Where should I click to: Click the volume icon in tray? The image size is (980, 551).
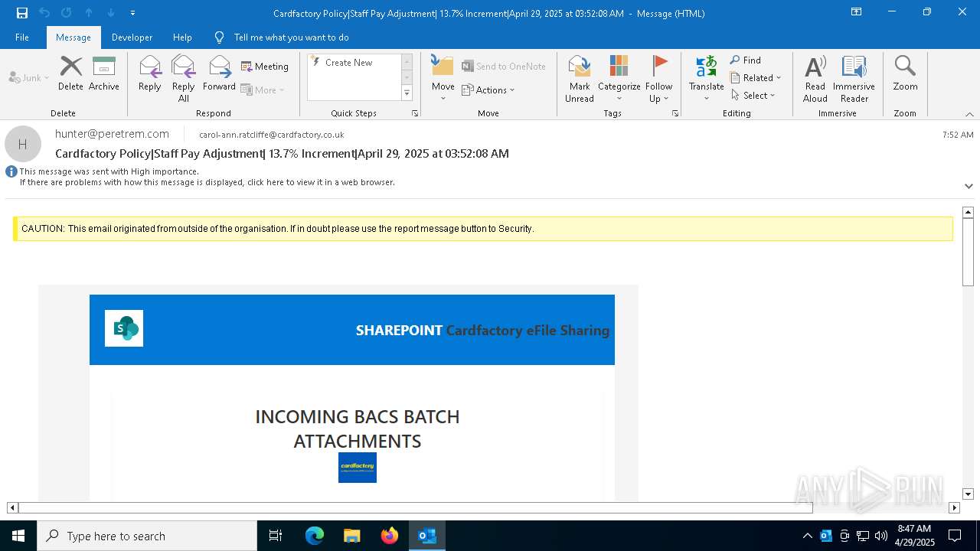[x=881, y=536]
